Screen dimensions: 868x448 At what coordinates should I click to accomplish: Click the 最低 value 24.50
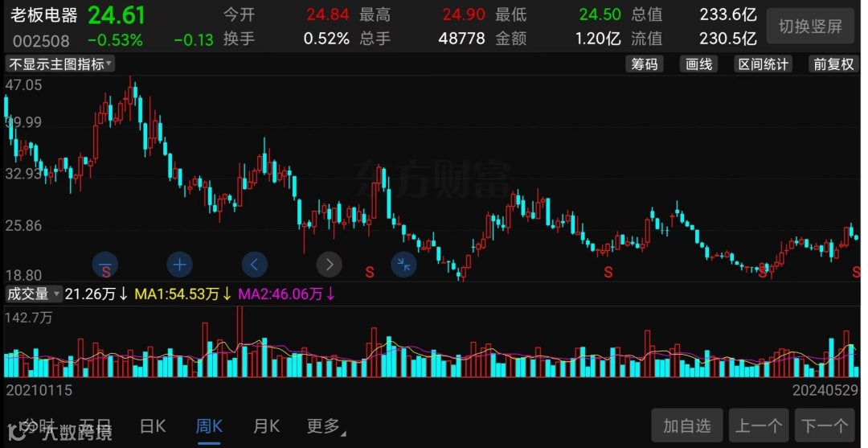(x=600, y=14)
